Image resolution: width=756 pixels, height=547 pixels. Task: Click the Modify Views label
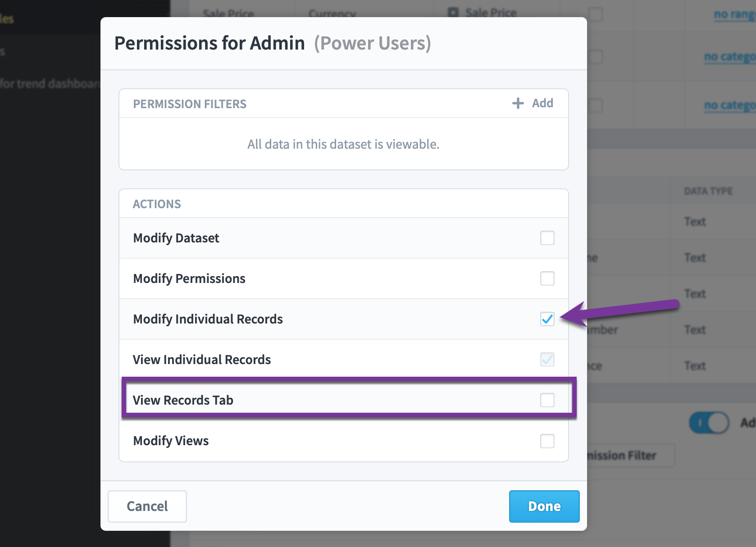[x=171, y=441]
